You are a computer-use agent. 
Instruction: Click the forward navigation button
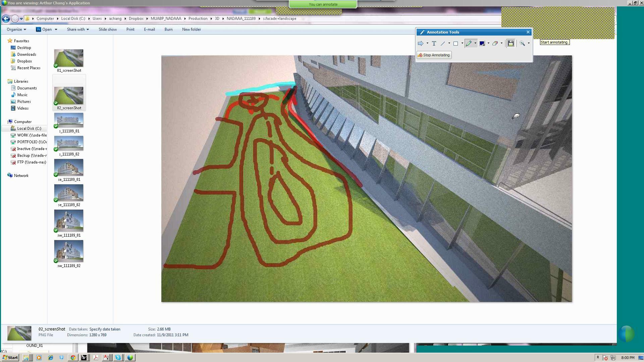(x=15, y=19)
